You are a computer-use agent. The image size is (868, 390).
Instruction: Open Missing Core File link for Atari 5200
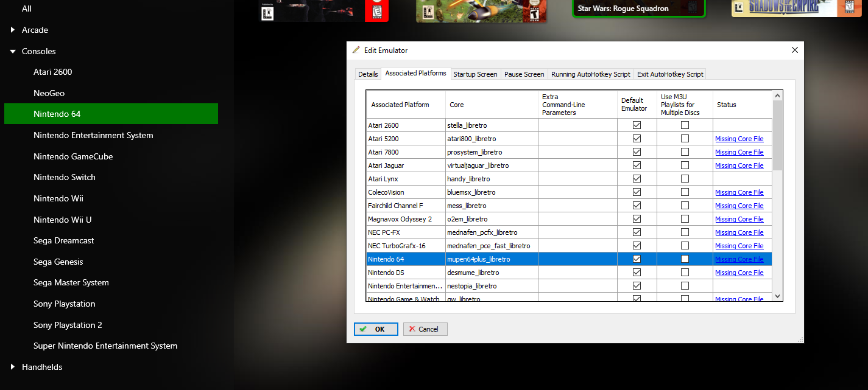coord(739,139)
